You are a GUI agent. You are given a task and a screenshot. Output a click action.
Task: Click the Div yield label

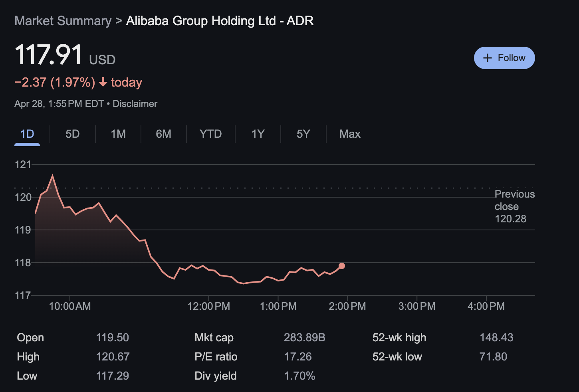coord(216,376)
